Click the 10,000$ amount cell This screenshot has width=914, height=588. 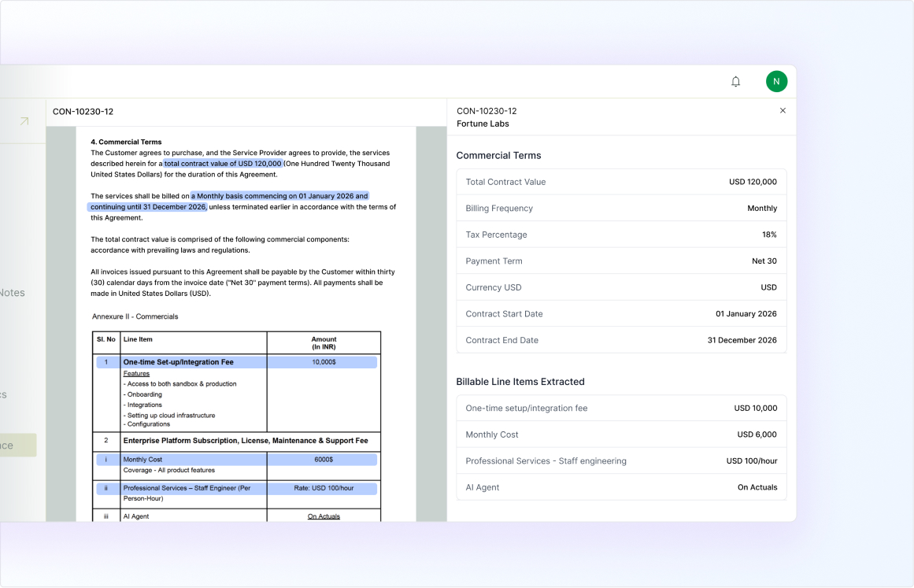point(324,362)
